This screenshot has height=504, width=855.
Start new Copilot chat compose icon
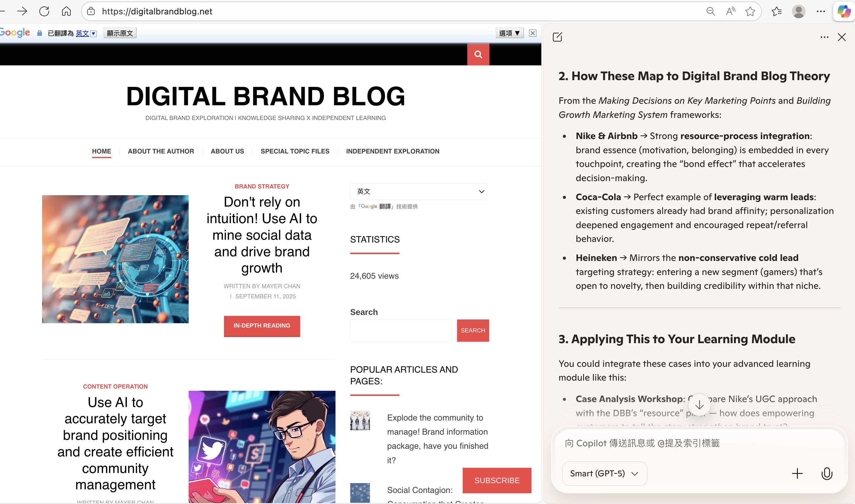pos(557,37)
